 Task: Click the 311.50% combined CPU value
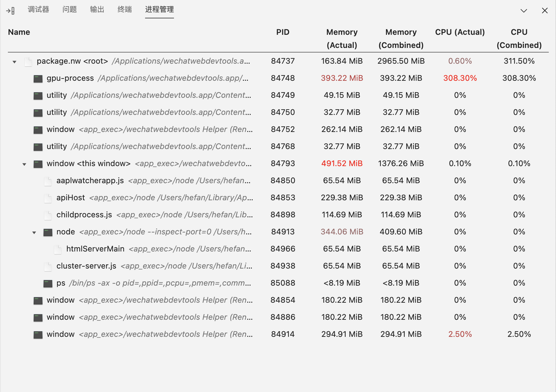519,61
